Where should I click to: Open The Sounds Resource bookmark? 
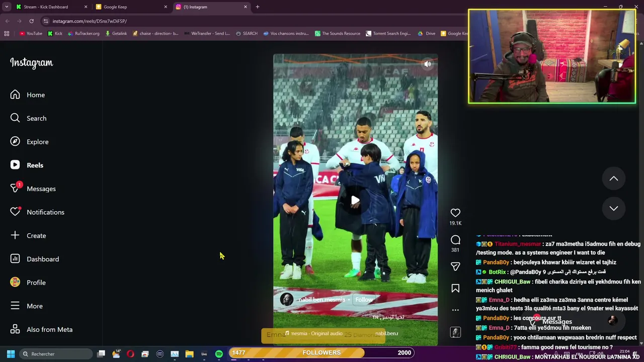(x=338, y=34)
